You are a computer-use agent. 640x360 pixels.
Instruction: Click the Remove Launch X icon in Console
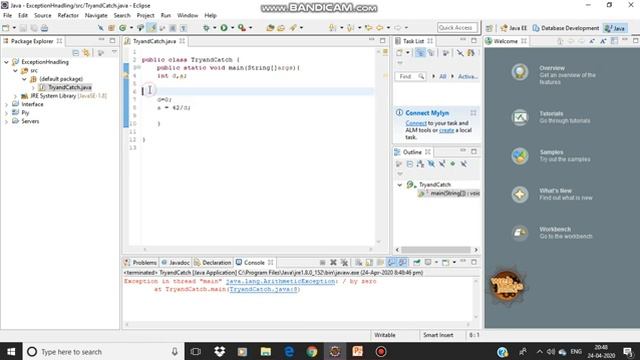333,262
